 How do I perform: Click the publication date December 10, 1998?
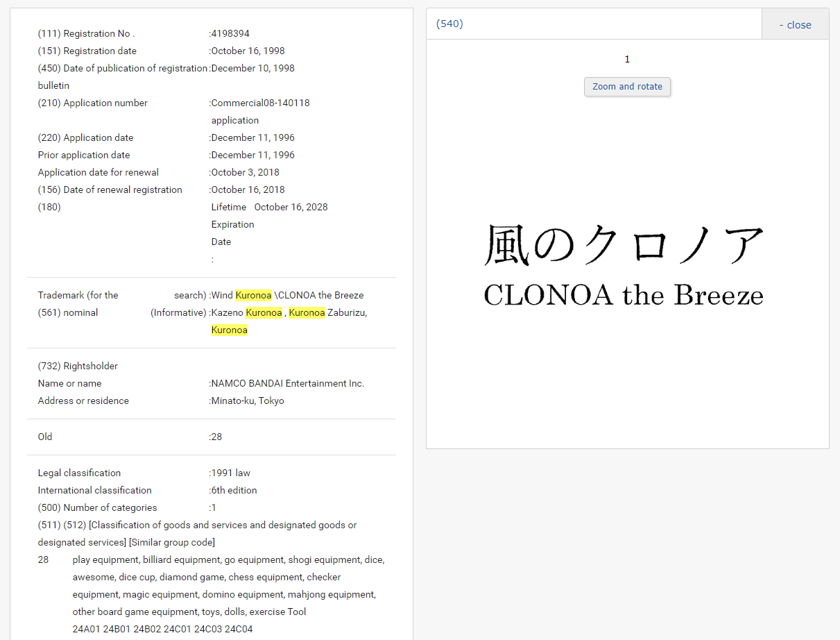252,68
